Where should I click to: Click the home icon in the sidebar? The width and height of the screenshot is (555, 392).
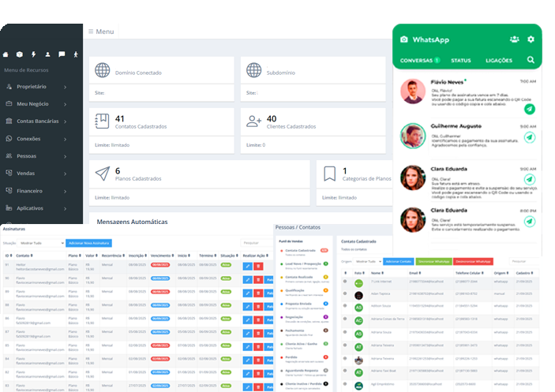point(6,54)
